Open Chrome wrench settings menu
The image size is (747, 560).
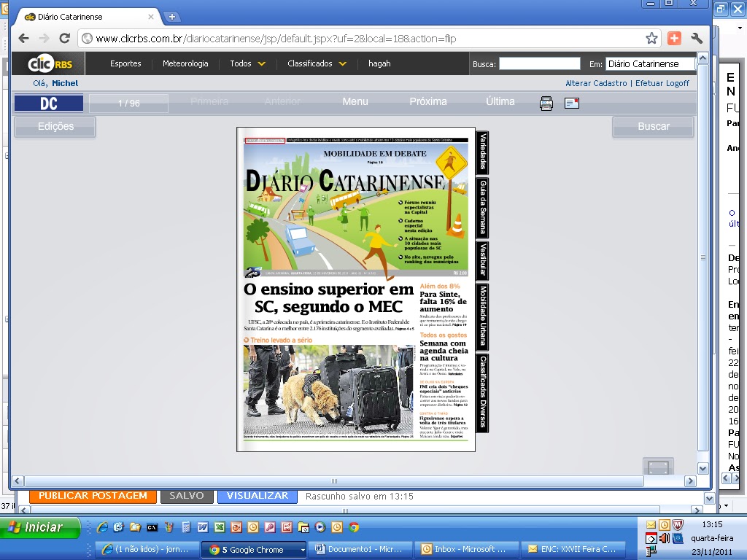697,39
